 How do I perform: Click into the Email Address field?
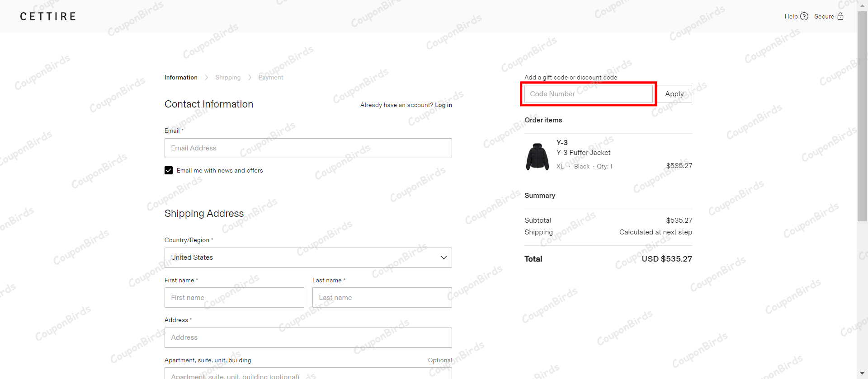308,148
